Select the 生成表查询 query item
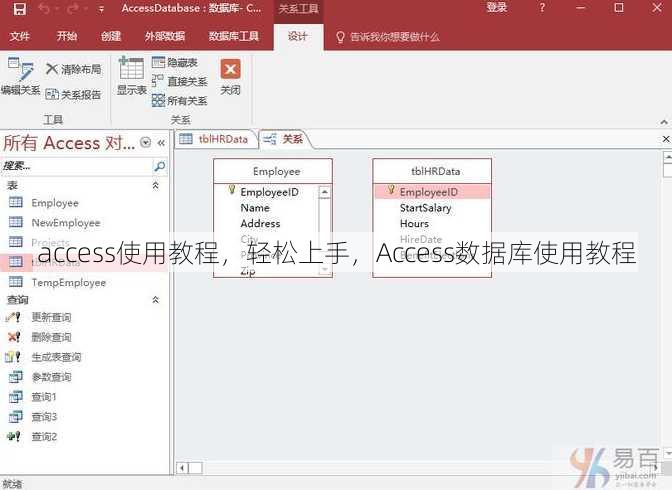Image resolution: width=672 pixels, height=490 pixels. coord(56,357)
